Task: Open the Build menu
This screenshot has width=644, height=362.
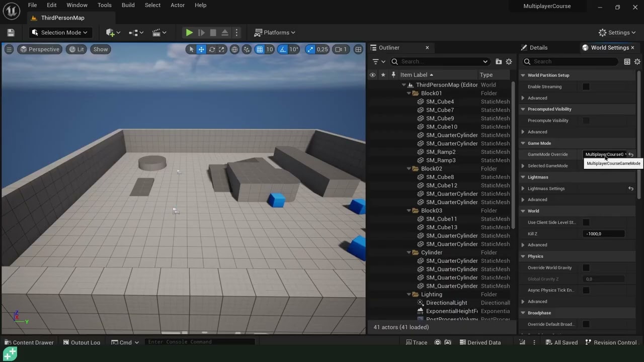Action: pyautogui.click(x=128, y=5)
